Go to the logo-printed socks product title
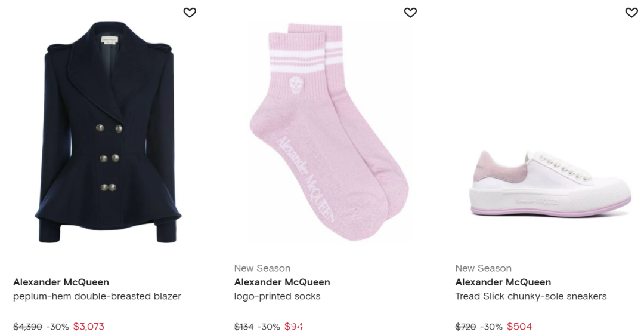644x335 pixels. click(277, 296)
